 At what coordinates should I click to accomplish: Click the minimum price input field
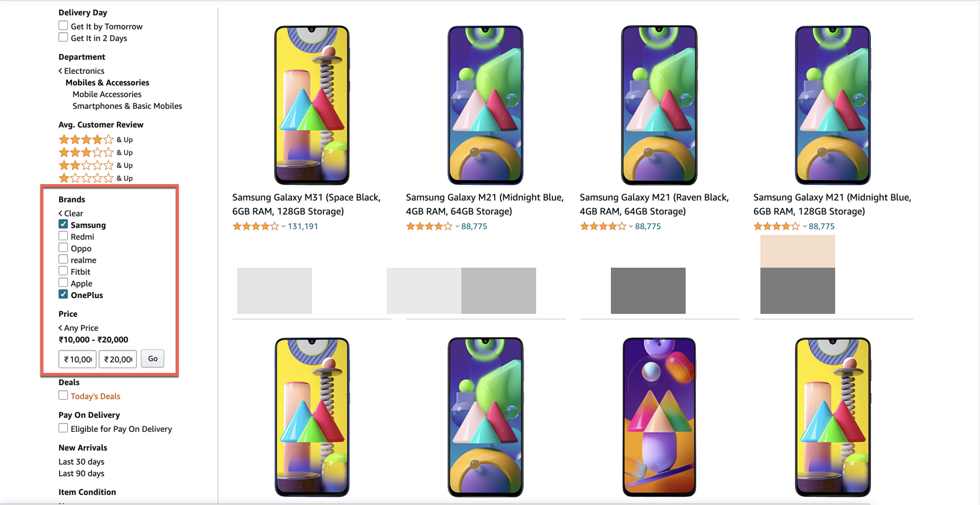78,359
